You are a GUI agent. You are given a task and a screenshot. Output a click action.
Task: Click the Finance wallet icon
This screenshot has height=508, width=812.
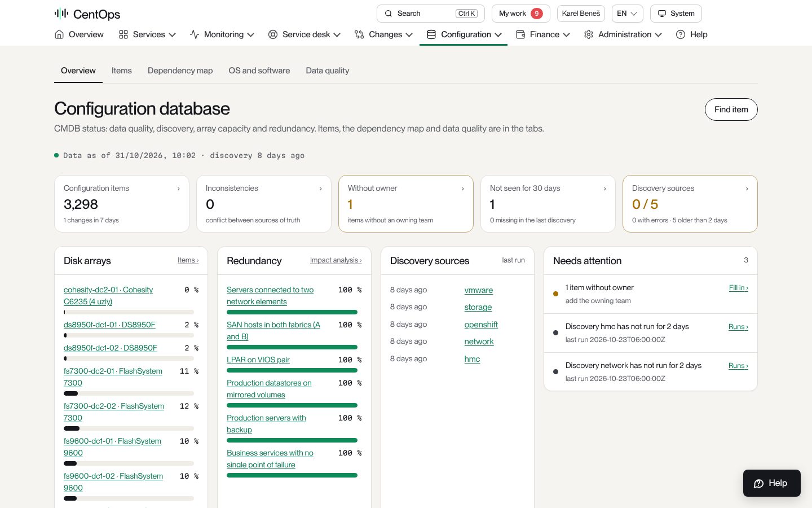[520, 34]
